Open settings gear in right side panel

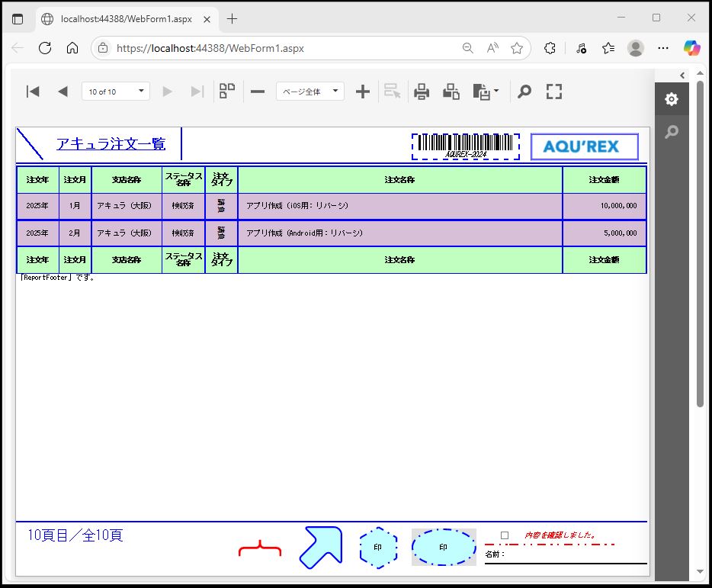click(671, 99)
